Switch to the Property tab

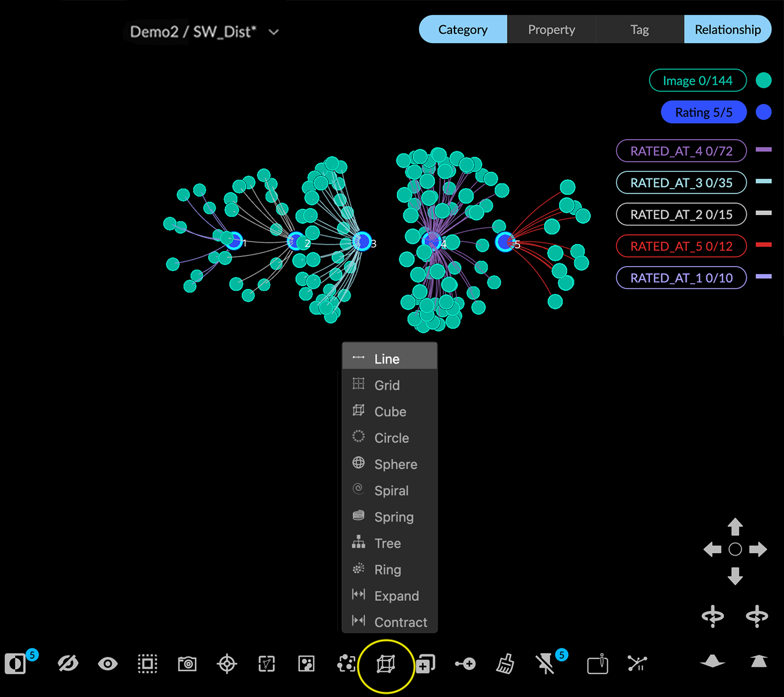551,29
